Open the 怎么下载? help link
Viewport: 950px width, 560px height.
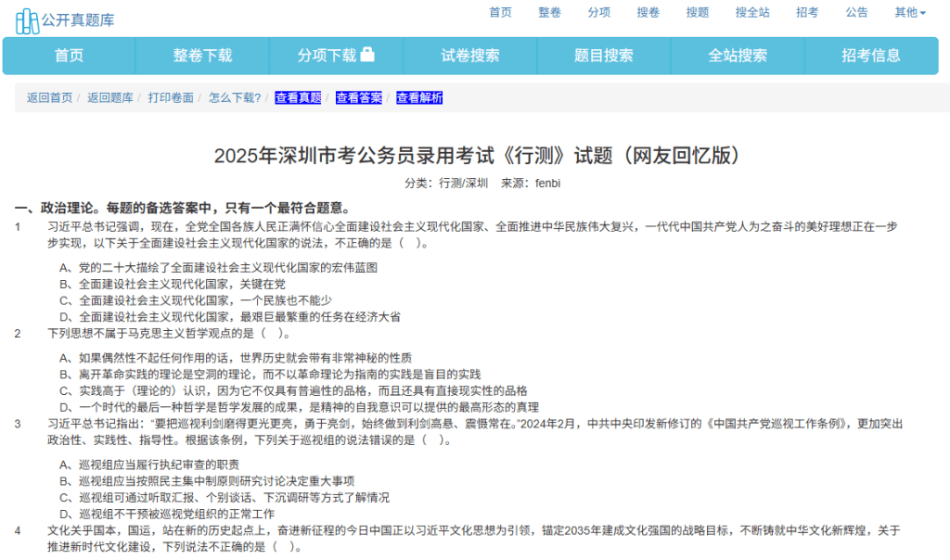click(x=235, y=98)
